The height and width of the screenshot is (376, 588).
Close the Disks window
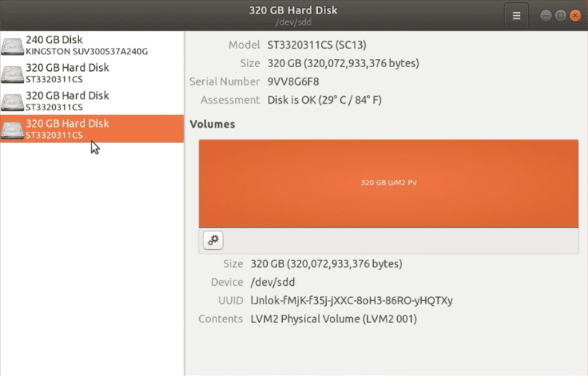click(575, 16)
